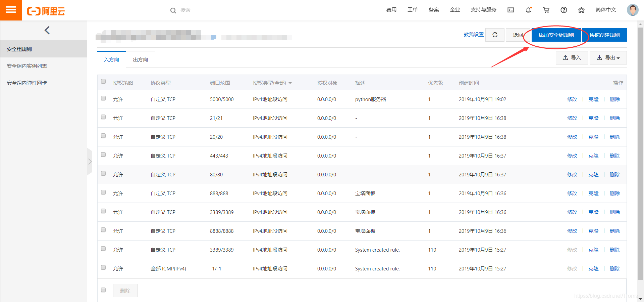Open the shopping cart
This screenshot has height=302, width=644.
coord(546,10)
